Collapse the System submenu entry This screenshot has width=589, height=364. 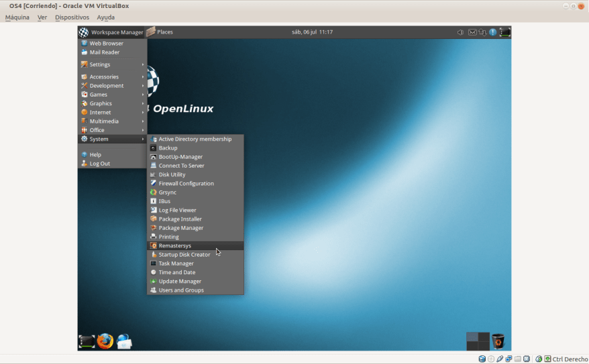tap(112, 139)
